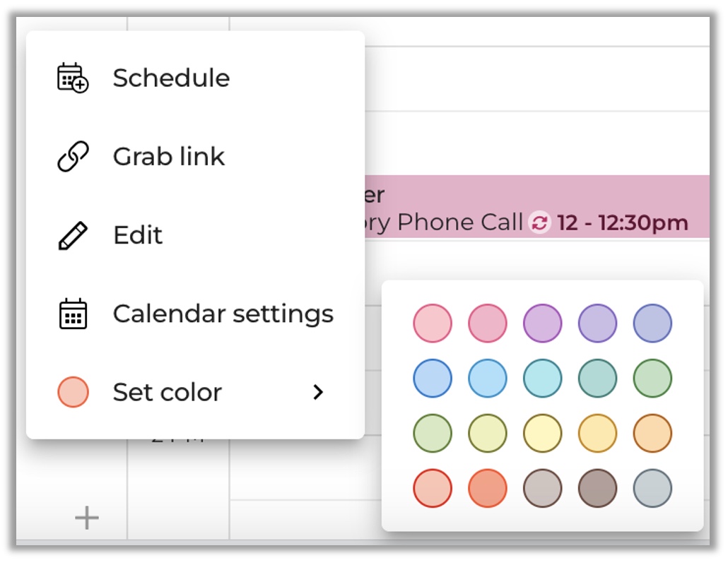Expand the Set color submenu arrow

tap(318, 392)
